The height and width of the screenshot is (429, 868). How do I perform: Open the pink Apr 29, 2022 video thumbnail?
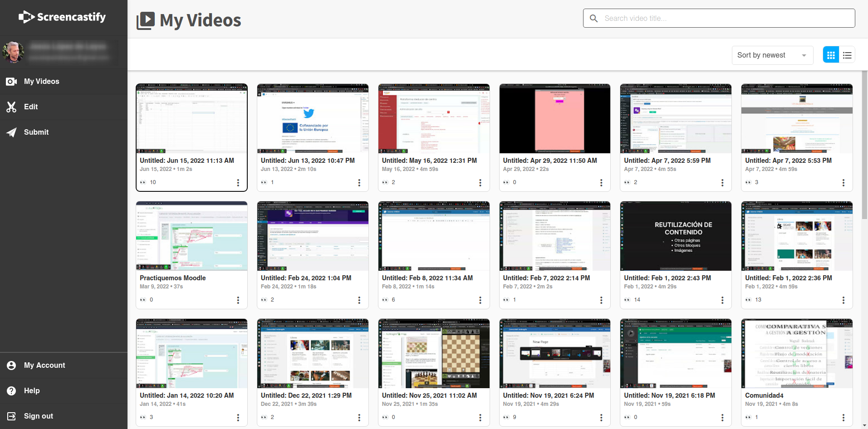(x=555, y=119)
